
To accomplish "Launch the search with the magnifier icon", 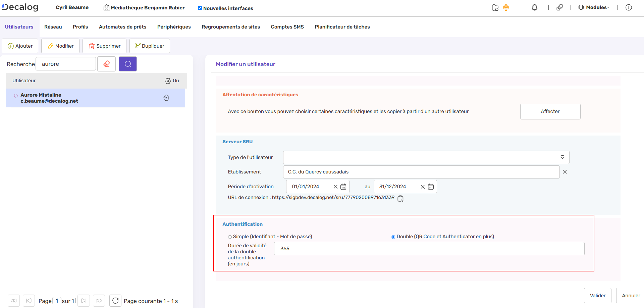I will click(x=127, y=64).
